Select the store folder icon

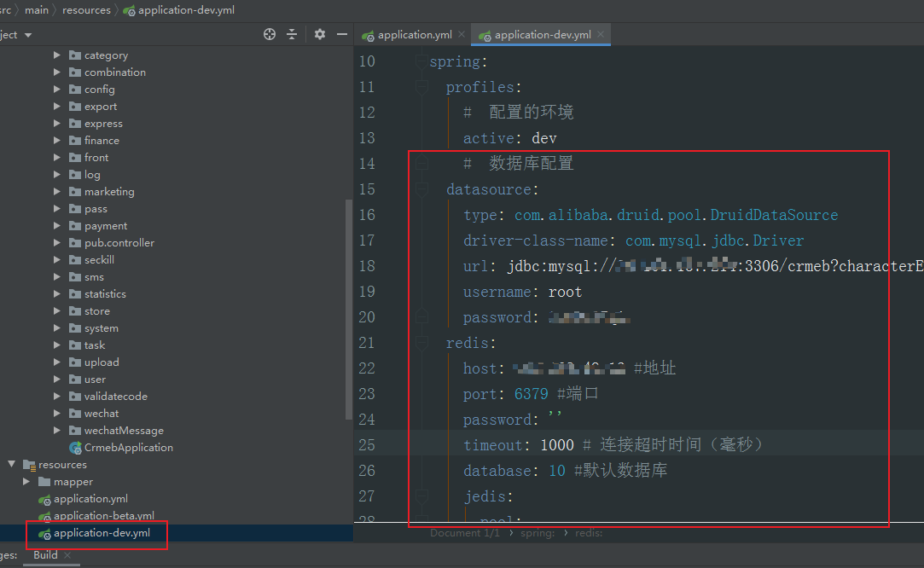(75, 311)
